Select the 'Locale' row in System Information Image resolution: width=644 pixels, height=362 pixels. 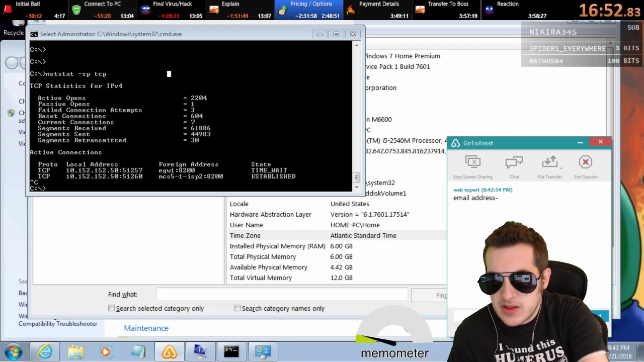[336, 204]
